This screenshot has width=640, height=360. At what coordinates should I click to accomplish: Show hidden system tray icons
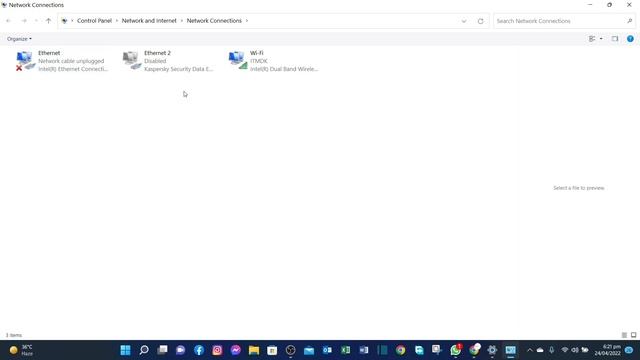(529, 350)
